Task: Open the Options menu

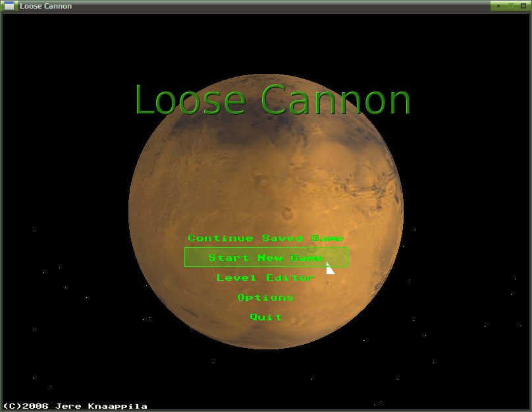Action: pos(265,297)
